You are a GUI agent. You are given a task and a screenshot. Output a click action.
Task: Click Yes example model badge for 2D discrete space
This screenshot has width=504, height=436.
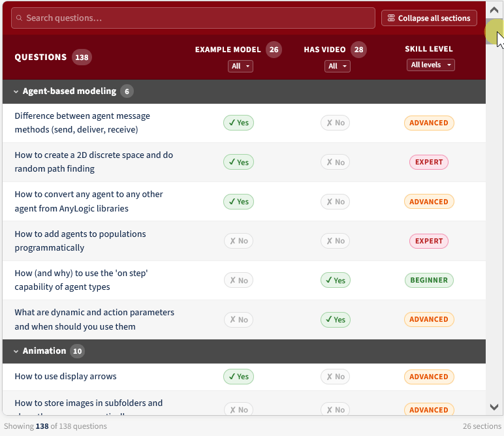click(238, 162)
